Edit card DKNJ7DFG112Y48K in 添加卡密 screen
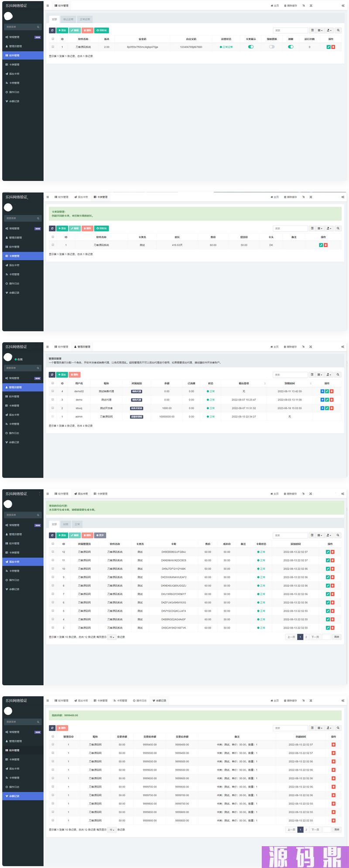This screenshot has height=868, width=349. point(328,569)
